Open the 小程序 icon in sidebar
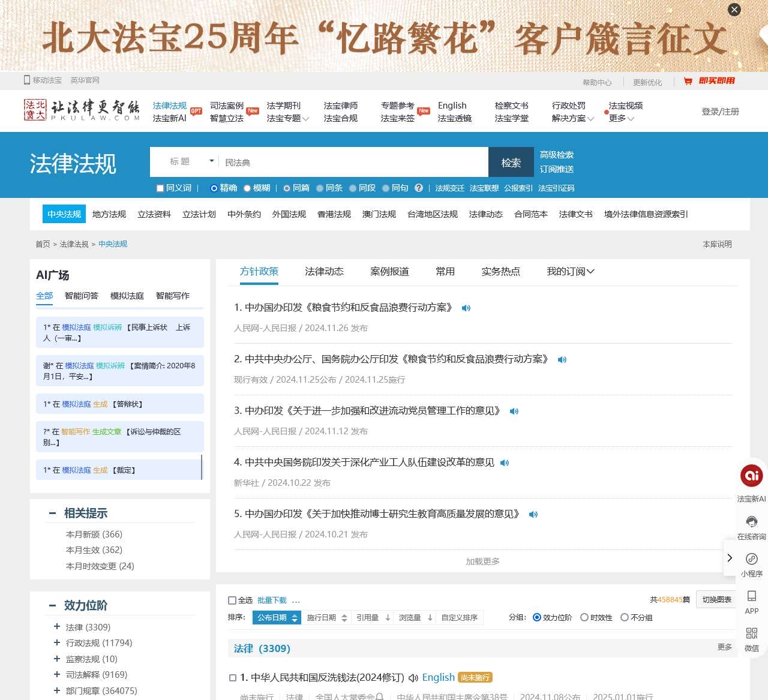 751,559
